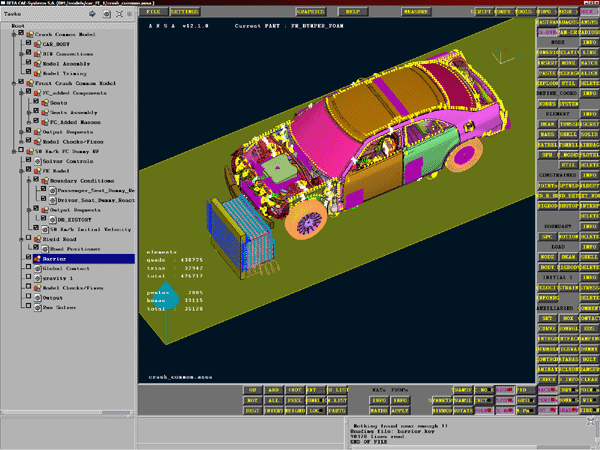Click the Seats Assembly item icon
Image resolution: width=600 pixels, height=450 pixels.
click(x=46, y=112)
